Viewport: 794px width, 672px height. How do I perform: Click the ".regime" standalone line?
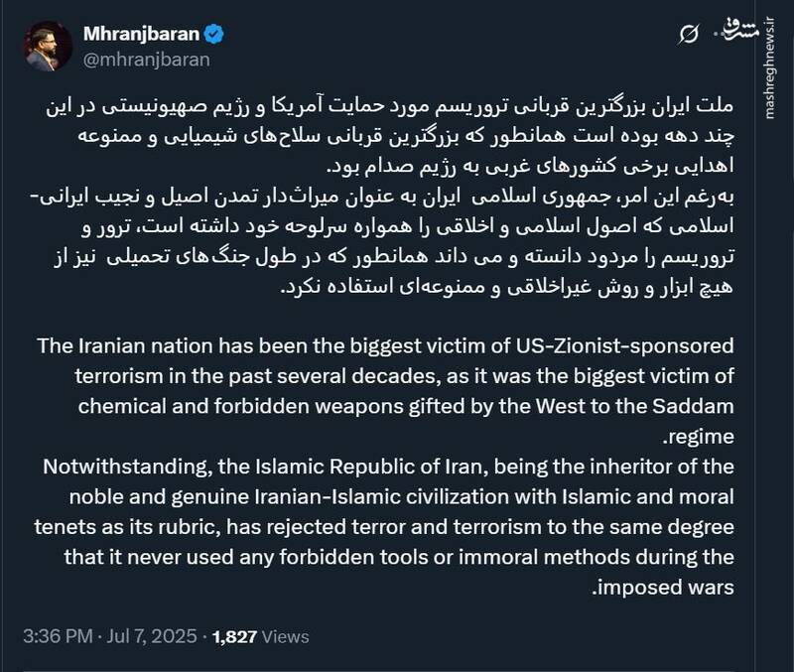(x=697, y=437)
